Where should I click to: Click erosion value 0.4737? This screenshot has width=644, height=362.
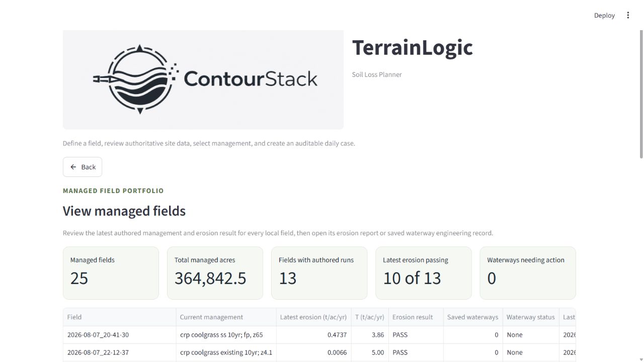pos(313,335)
